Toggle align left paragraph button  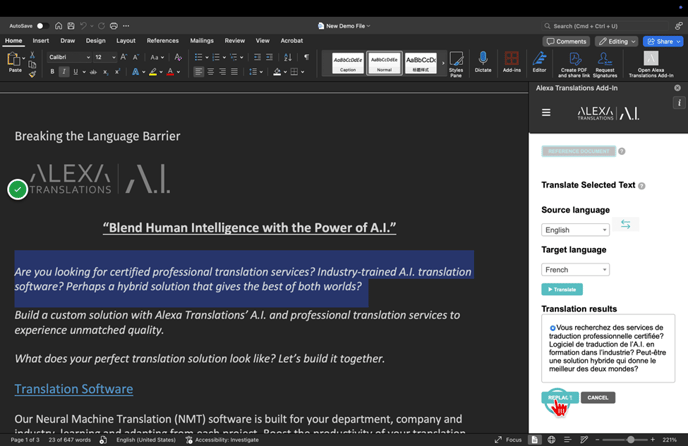tap(199, 72)
